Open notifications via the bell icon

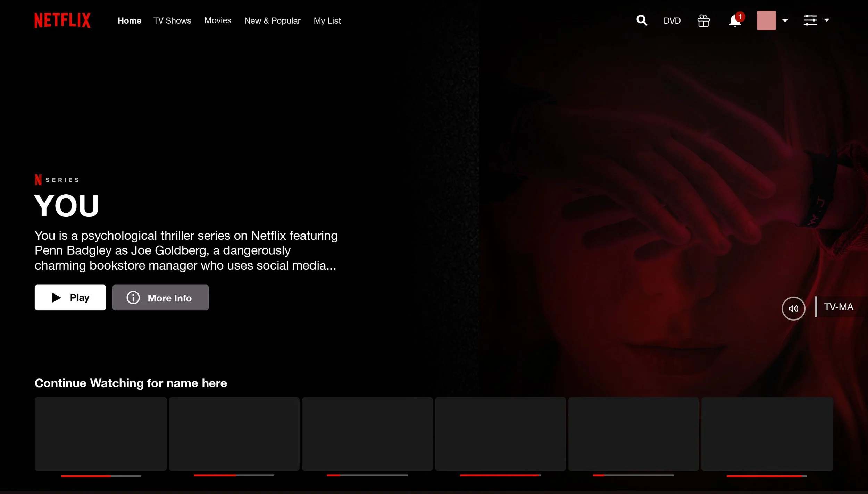[x=735, y=21]
